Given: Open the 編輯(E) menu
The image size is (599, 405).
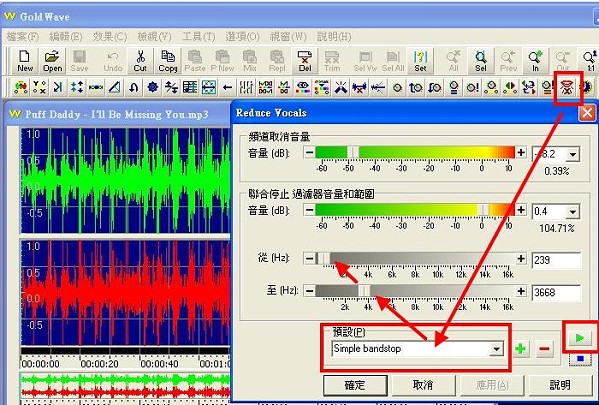Looking at the screenshot, I should pos(66,37).
